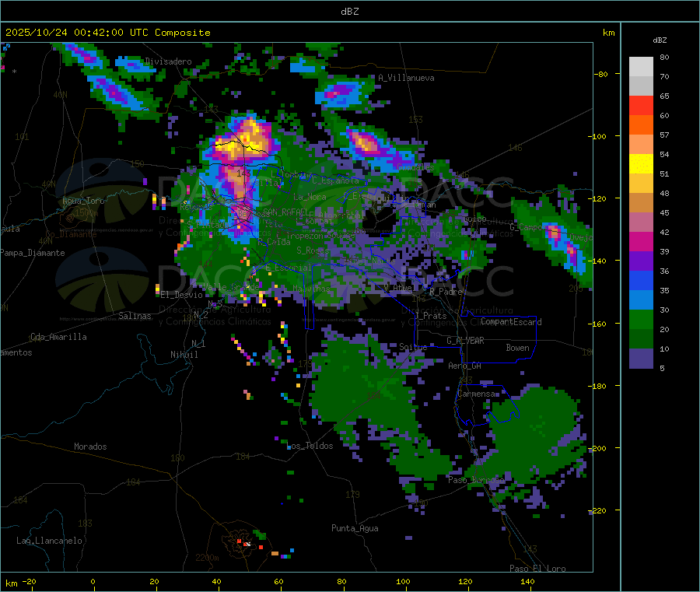
Task: Click the R_Padre location label
Action: click(x=446, y=292)
